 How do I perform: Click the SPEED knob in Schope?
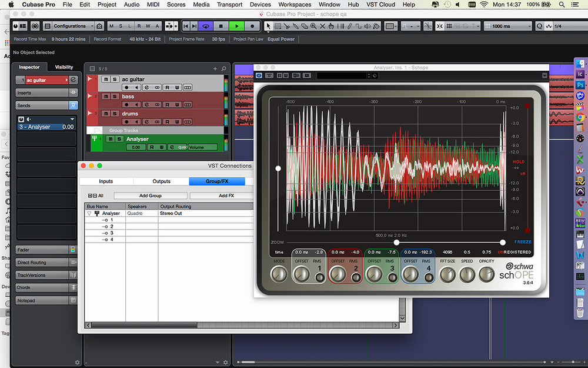point(467,274)
